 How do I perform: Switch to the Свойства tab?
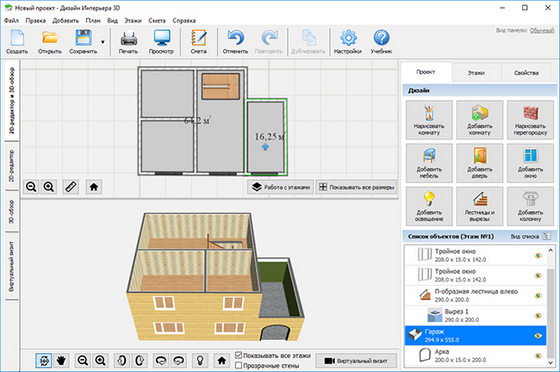pyautogui.click(x=526, y=73)
